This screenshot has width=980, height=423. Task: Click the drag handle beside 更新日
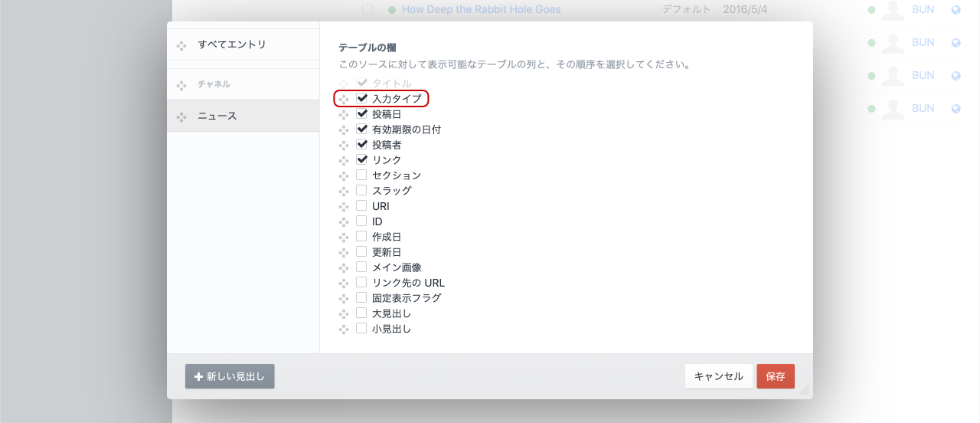click(344, 253)
